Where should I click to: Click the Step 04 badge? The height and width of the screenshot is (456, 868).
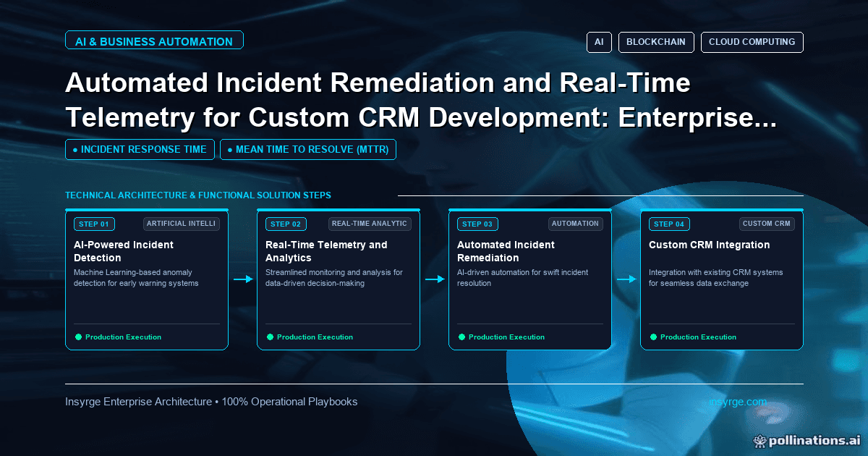point(669,224)
